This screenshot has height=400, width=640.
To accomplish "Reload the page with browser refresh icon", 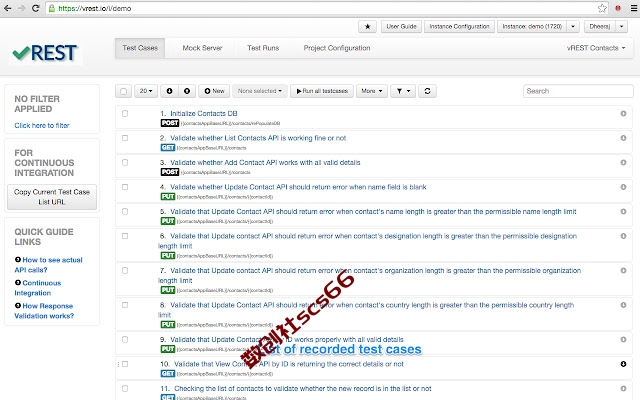I will pyautogui.click(x=36, y=8).
